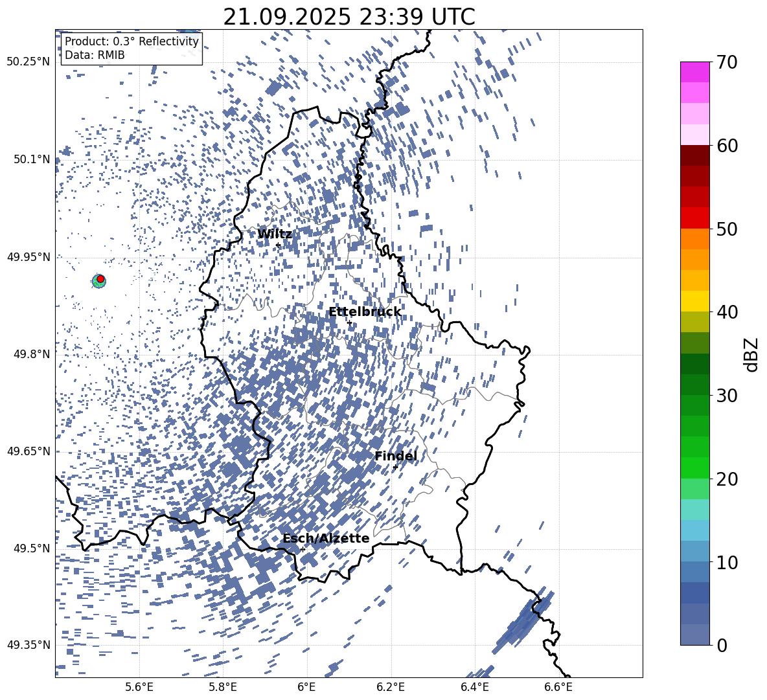Click the Findel location label
Viewport: 767px width, 700px height.
(396, 456)
